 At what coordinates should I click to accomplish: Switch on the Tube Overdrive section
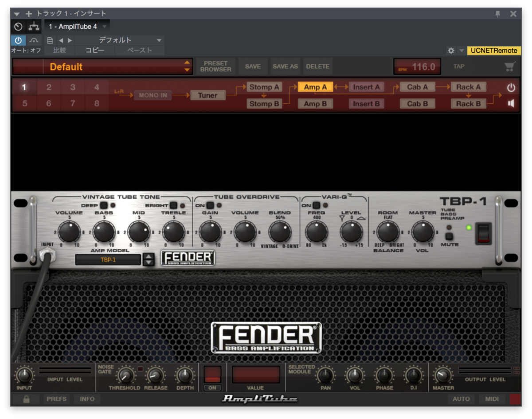pos(210,205)
